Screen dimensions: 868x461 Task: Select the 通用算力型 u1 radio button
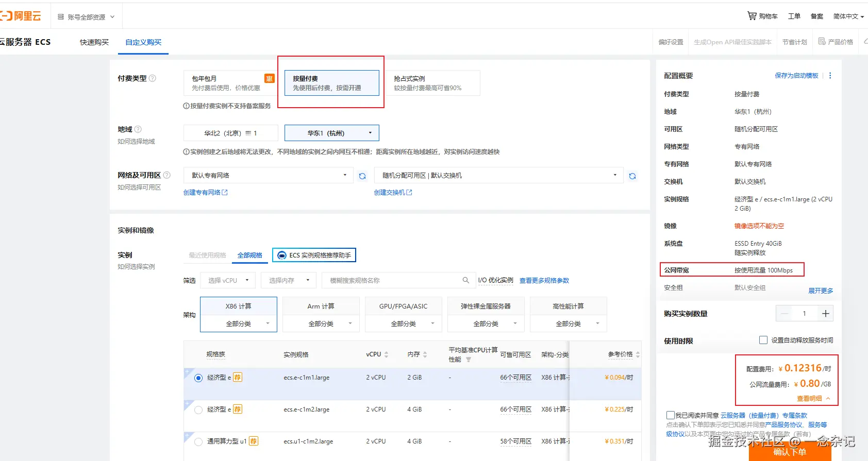[198, 442]
